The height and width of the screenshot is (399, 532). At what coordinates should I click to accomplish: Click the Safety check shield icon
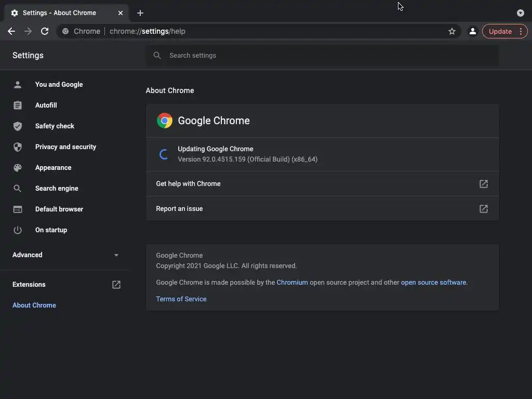tap(18, 126)
